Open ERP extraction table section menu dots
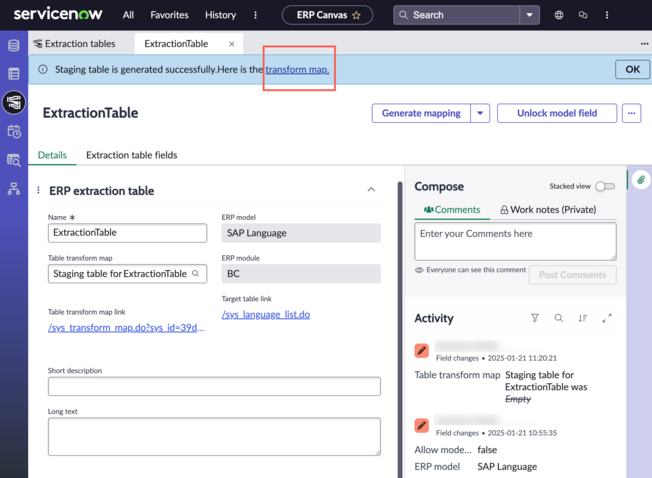The height and width of the screenshot is (478, 652). [38, 190]
